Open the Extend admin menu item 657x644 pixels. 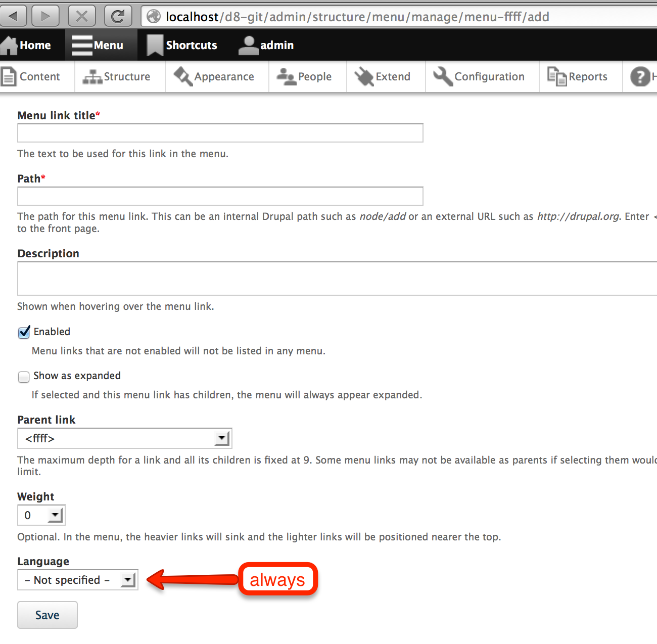point(386,77)
